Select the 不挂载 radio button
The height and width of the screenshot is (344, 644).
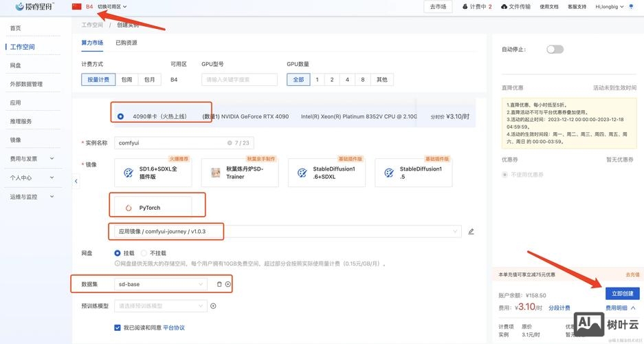144,253
